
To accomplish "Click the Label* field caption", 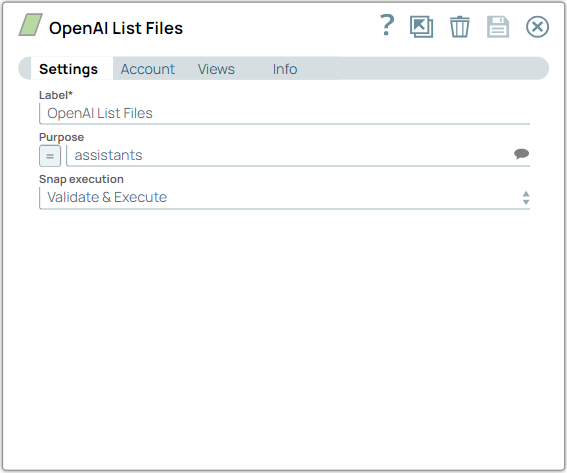I will pyautogui.click(x=56, y=95).
